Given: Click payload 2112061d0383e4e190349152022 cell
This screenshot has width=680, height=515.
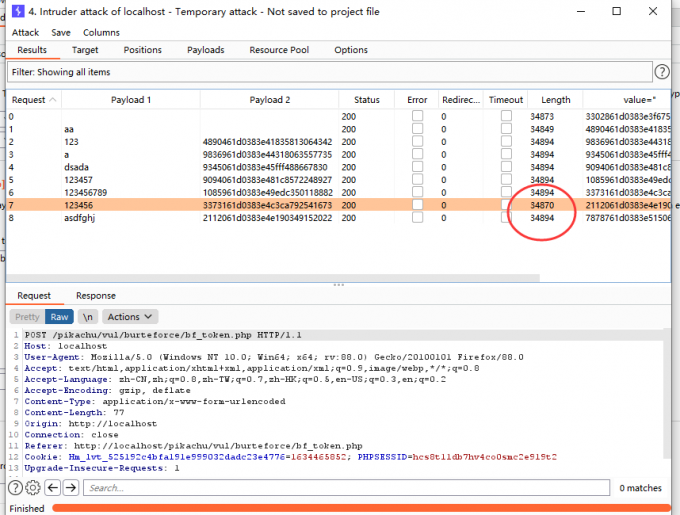Looking at the screenshot, I should coord(267,218).
